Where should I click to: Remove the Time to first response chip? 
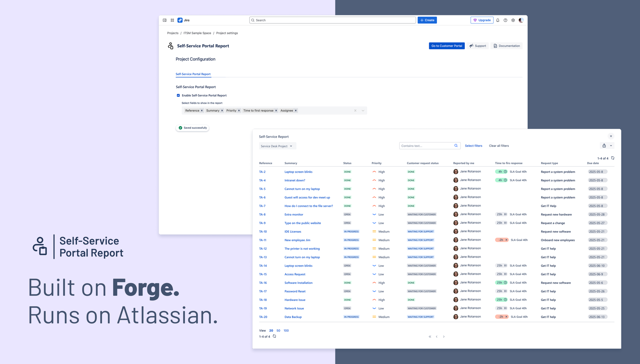(276, 110)
